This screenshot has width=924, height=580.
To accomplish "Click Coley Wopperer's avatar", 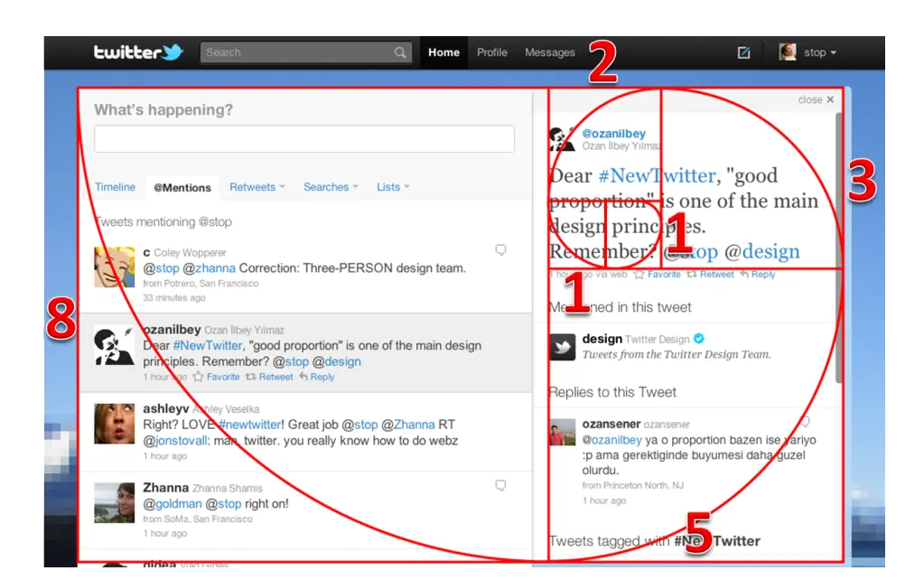I will coord(115,267).
